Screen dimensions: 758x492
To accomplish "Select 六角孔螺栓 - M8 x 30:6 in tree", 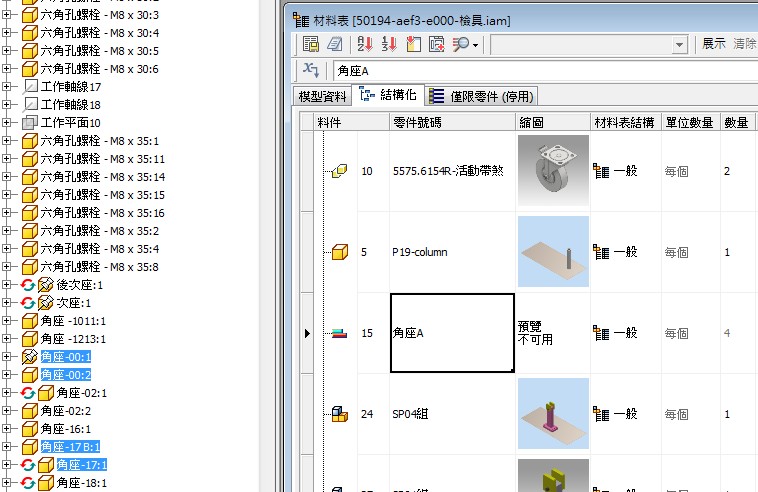I will 100,69.
